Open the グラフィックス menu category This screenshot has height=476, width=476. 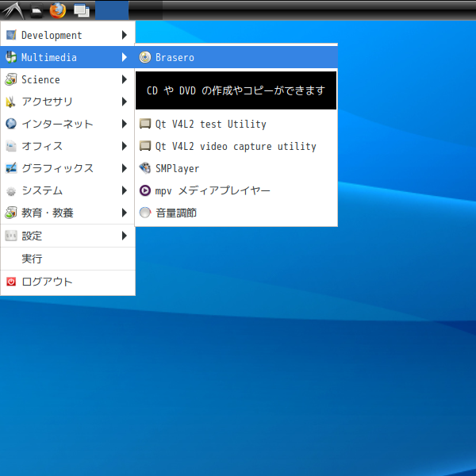pos(57,168)
